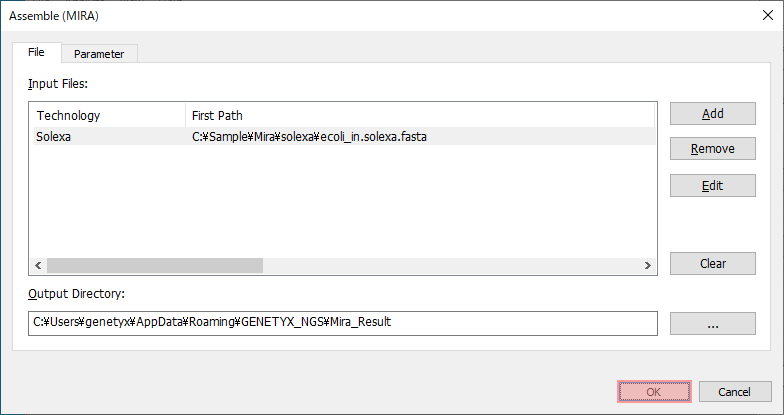Select the File tab
The width and height of the screenshot is (784, 415).
[36, 52]
